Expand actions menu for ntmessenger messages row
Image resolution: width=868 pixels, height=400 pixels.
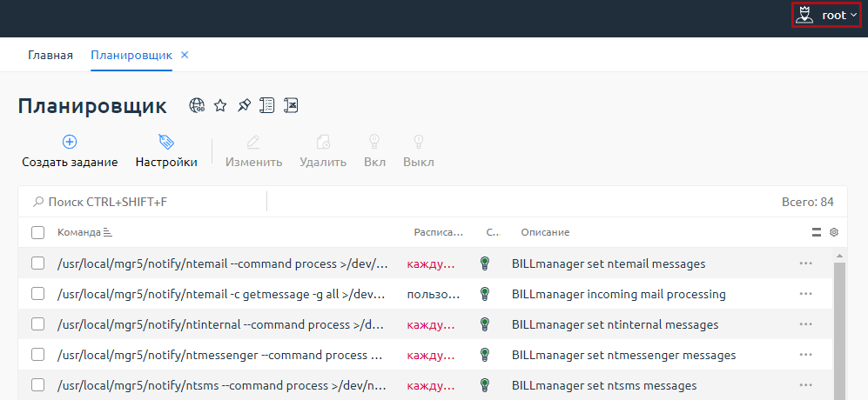coord(805,355)
